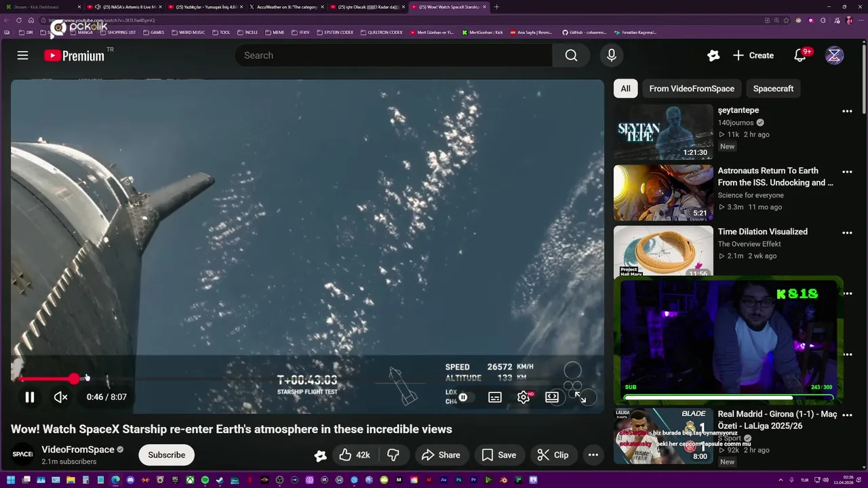The height and width of the screenshot is (488, 868).
Task: Save the video to a playlist
Action: coord(498,455)
